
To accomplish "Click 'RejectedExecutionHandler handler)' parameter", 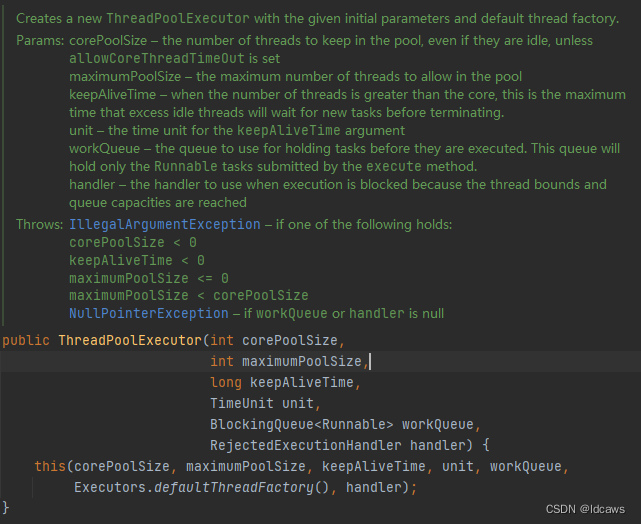I will tap(341, 445).
